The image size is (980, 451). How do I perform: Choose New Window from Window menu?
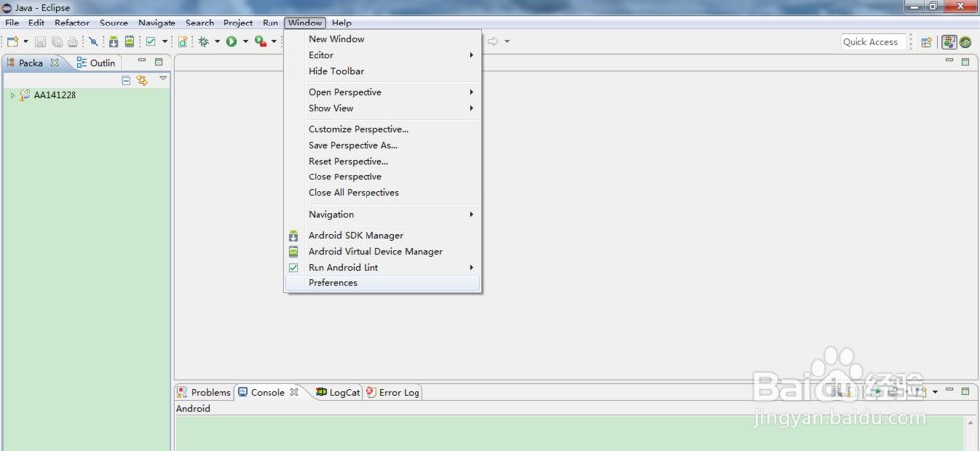coord(382,39)
